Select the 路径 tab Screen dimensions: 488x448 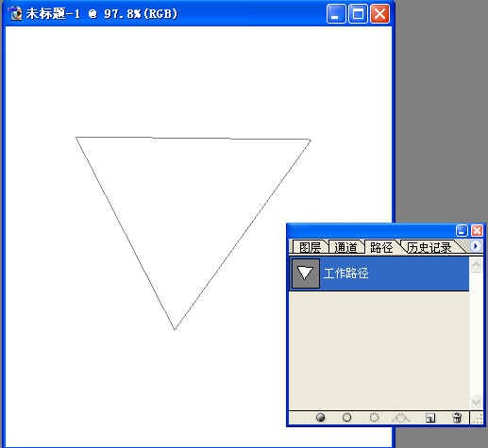(381, 247)
